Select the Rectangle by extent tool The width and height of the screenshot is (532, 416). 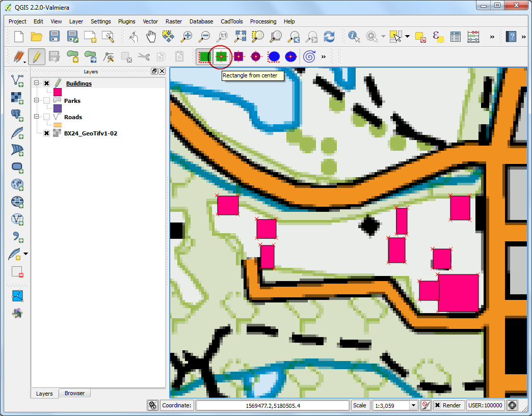[x=204, y=57]
